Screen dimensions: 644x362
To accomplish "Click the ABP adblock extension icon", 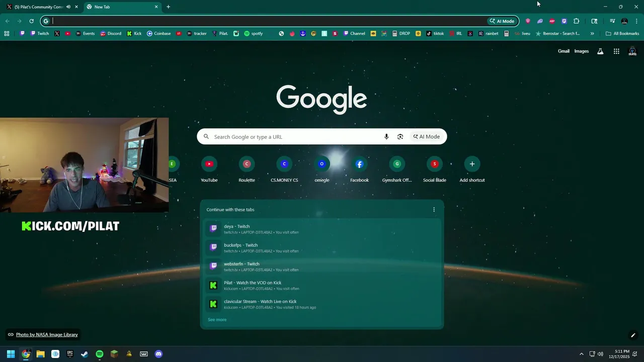I will pos(552,21).
